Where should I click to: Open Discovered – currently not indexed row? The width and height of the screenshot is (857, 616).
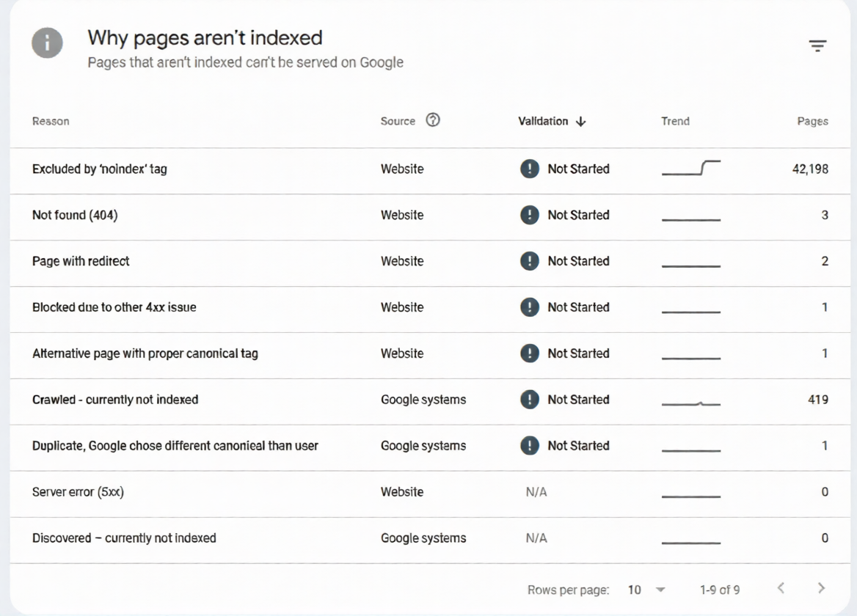(x=124, y=538)
